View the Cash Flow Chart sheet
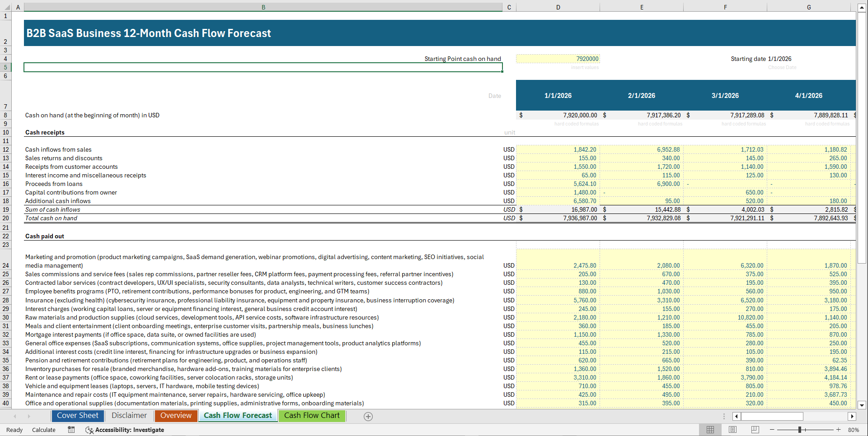This screenshot has width=868, height=436. click(x=312, y=416)
